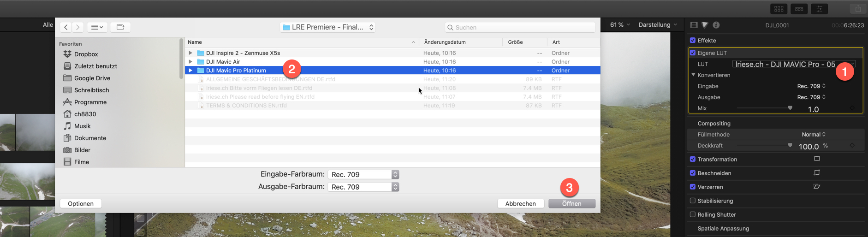Go back in the file dialog

point(66,27)
